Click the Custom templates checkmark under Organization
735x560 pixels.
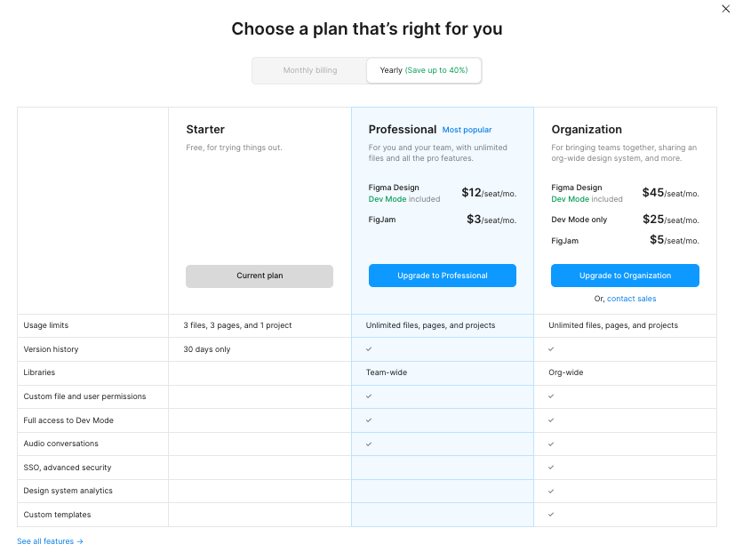pos(552,514)
